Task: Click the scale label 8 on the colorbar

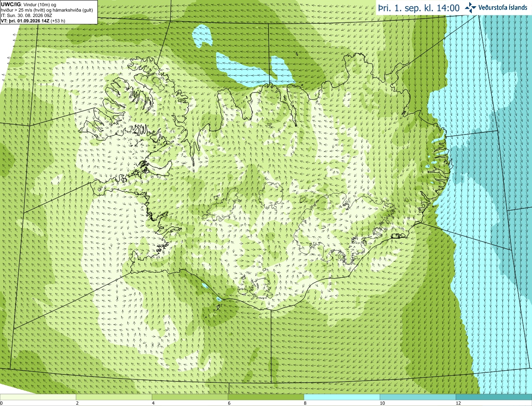Action: [x=305, y=403]
